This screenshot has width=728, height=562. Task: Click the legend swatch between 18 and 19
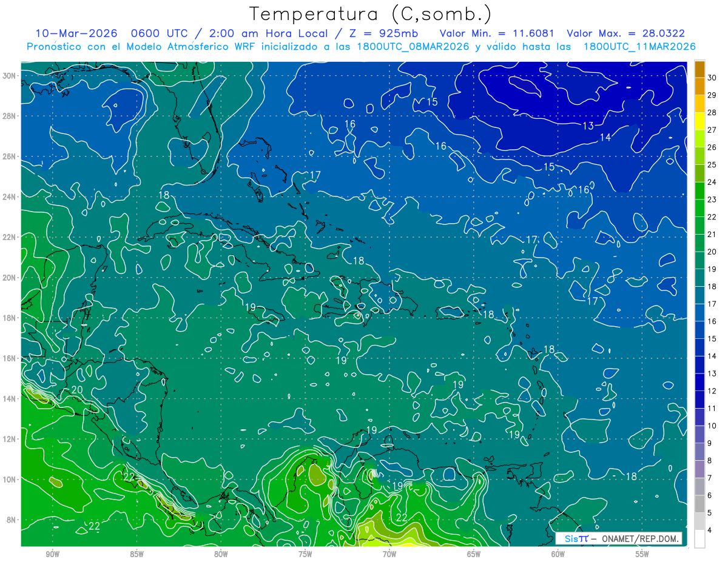point(699,278)
